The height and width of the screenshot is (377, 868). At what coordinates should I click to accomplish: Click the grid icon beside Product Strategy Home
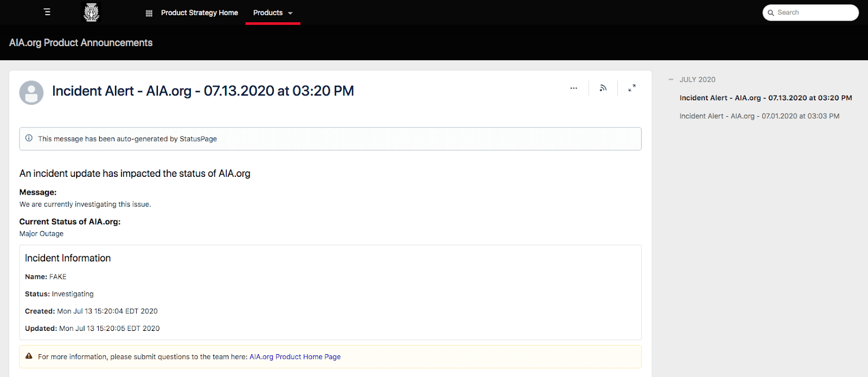point(149,13)
